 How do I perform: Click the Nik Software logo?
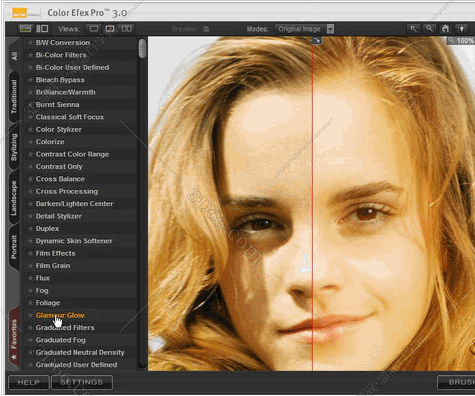click(26, 13)
